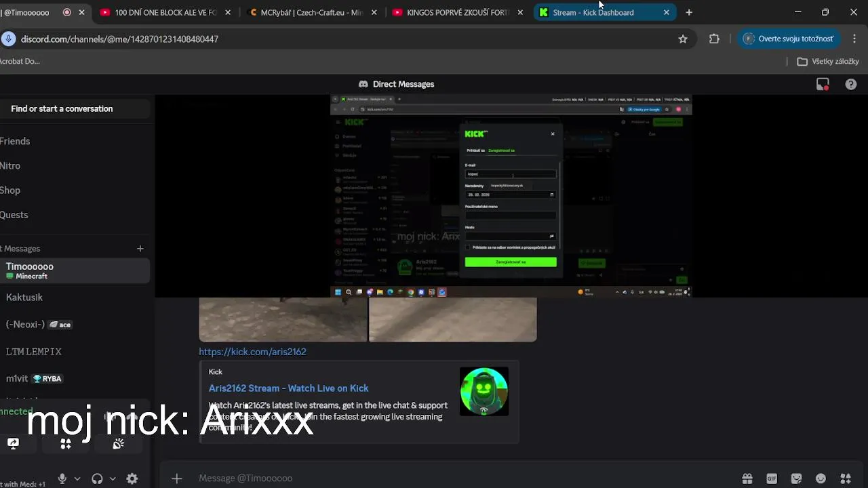This screenshot has height=488, width=868.
Task: Click the Direct Messages header
Action: click(x=396, y=84)
